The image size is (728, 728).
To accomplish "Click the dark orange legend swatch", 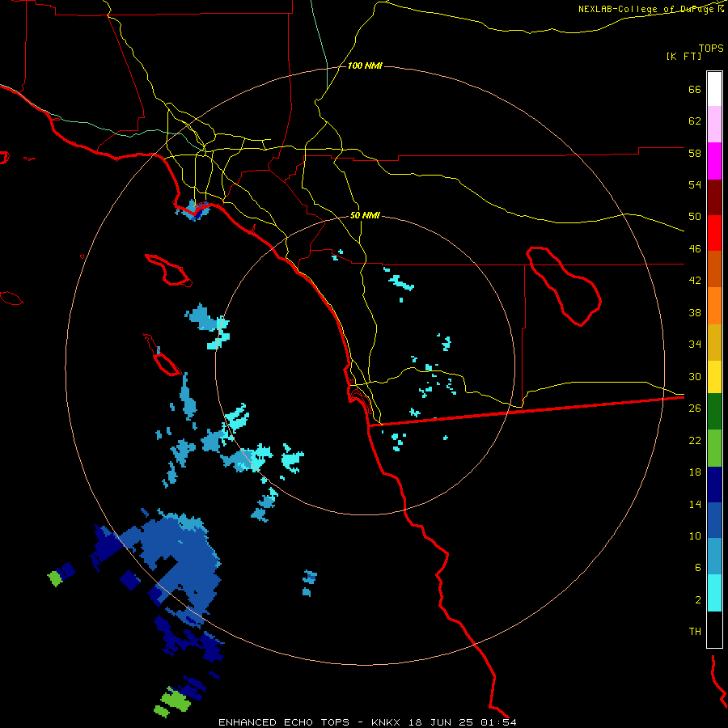I will click(x=714, y=269).
